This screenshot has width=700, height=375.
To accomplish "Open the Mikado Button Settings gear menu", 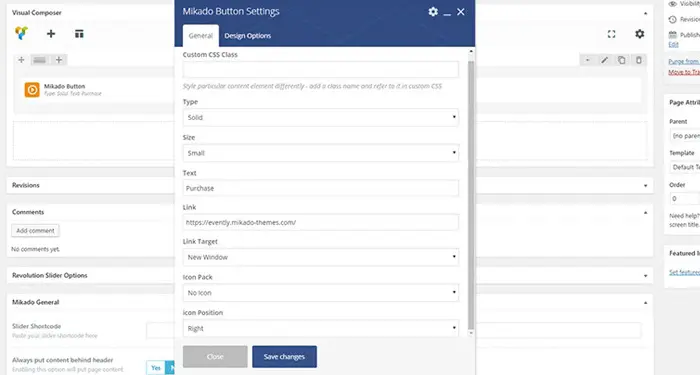I will click(433, 12).
